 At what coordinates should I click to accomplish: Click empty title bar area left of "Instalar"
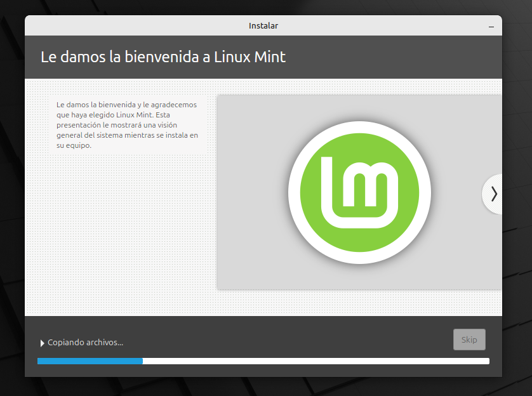tap(127, 26)
